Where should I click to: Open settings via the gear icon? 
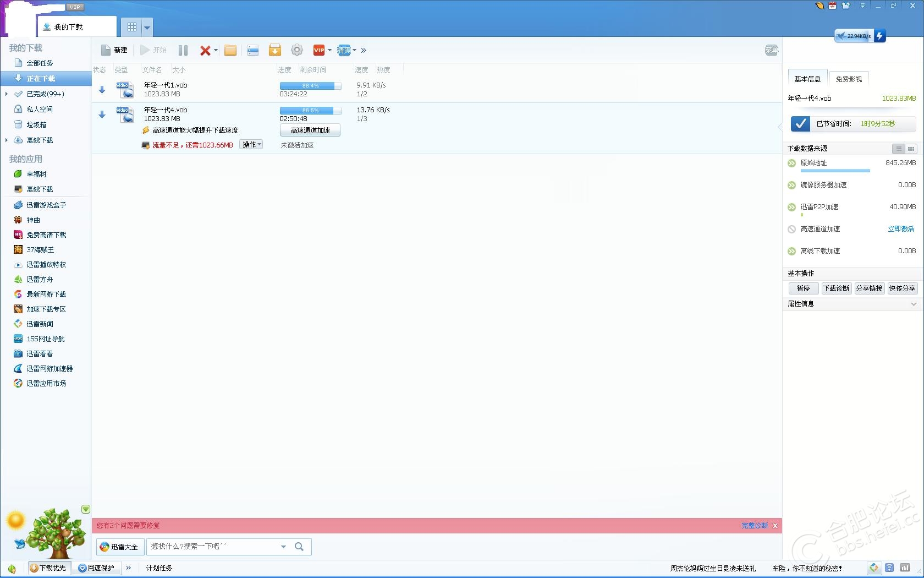[x=297, y=50]
